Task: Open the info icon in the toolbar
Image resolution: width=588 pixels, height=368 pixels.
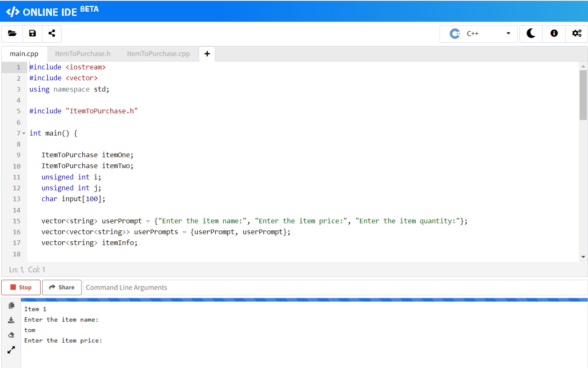Action: point(554,33)
